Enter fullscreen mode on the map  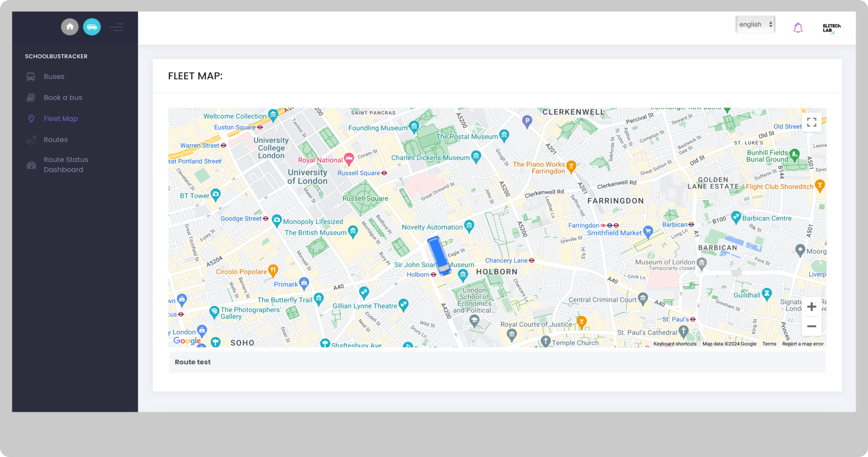(811, 122)
